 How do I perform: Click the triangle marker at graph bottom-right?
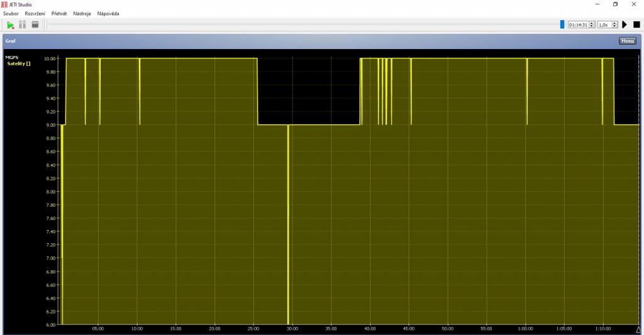tap(638, 329)
